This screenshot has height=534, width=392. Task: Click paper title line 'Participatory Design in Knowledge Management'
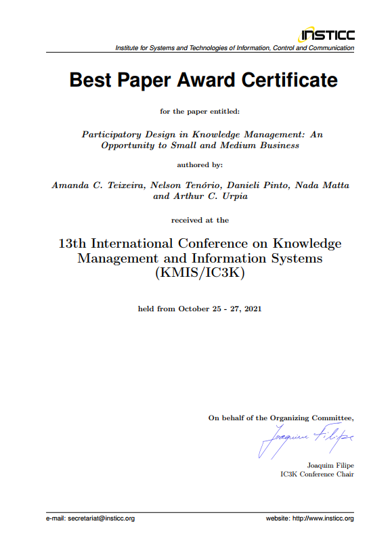(202, 135)
